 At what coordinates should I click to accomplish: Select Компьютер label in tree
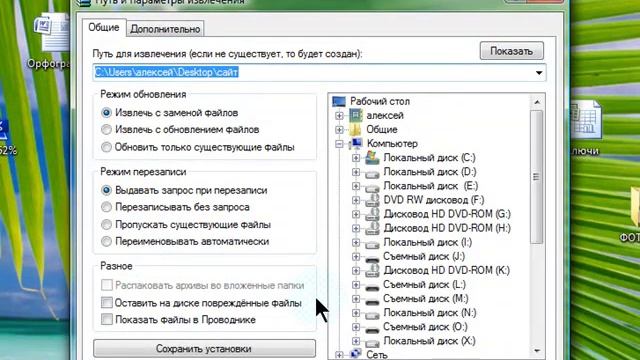(x=392, y=143)
